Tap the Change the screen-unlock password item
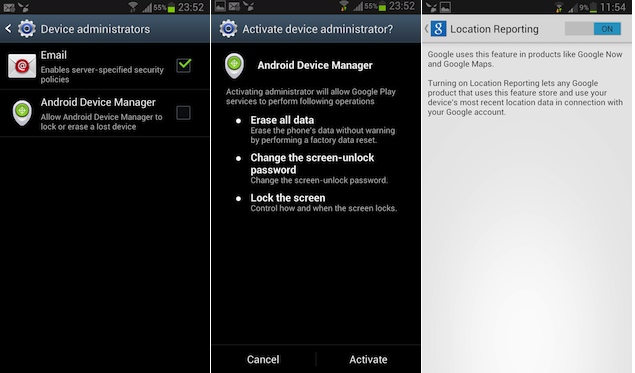Image resolution: width=635 pixels, height=373 pixels. pos(313,168)
